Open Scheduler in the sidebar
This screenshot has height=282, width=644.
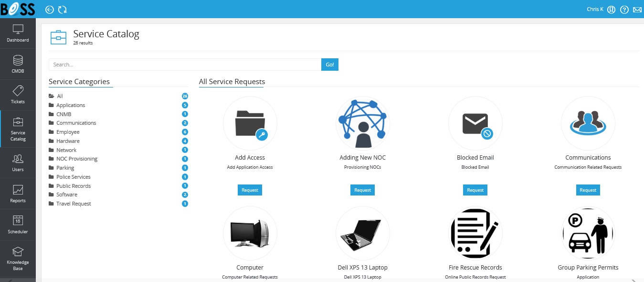pyautogui.click(x=18, y=225)
